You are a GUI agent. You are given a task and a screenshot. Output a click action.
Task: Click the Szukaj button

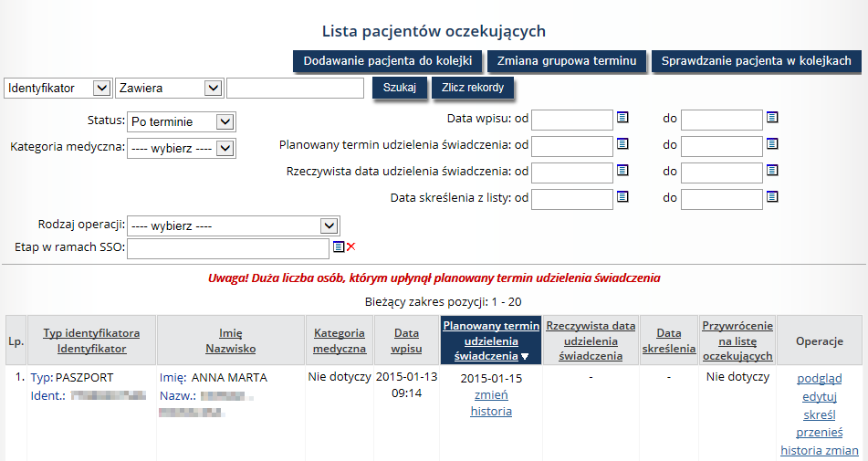tap(400, 88)
